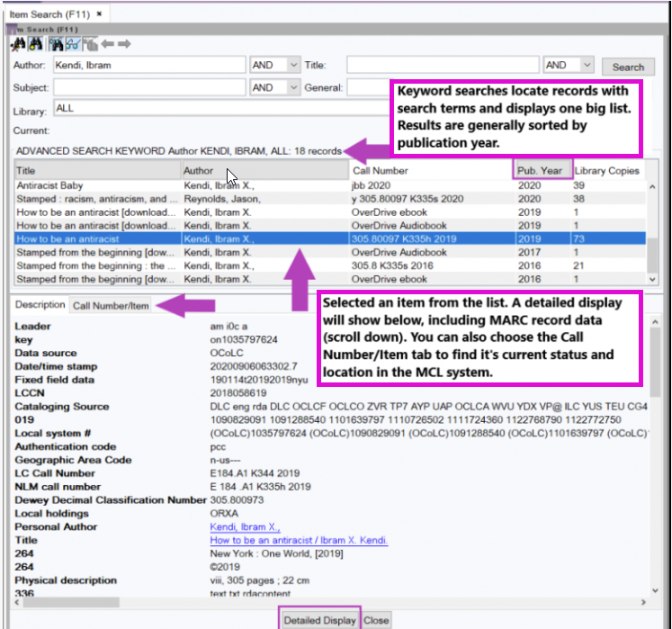This screenshot has height=629, width=672.
Task: Open the How to be an antiracist title link
Action: (299, 540)
